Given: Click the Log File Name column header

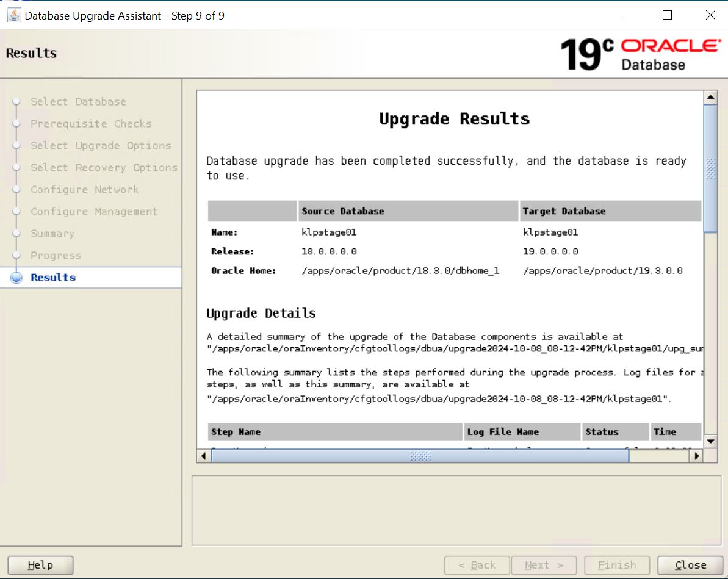Looking at the screenshot, I should 522,432.
